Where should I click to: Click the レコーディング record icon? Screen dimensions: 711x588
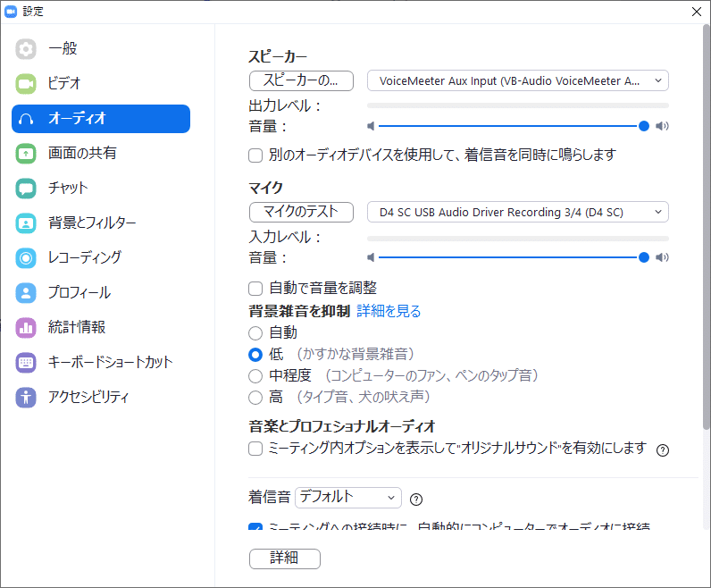pyautogui.click(x=26, y=258)
